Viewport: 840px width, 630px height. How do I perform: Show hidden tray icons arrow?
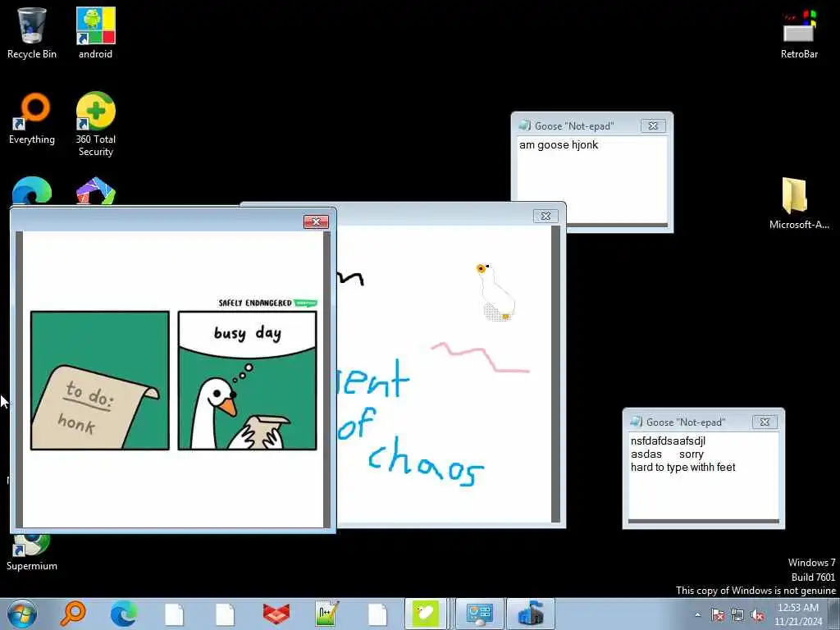697,615
